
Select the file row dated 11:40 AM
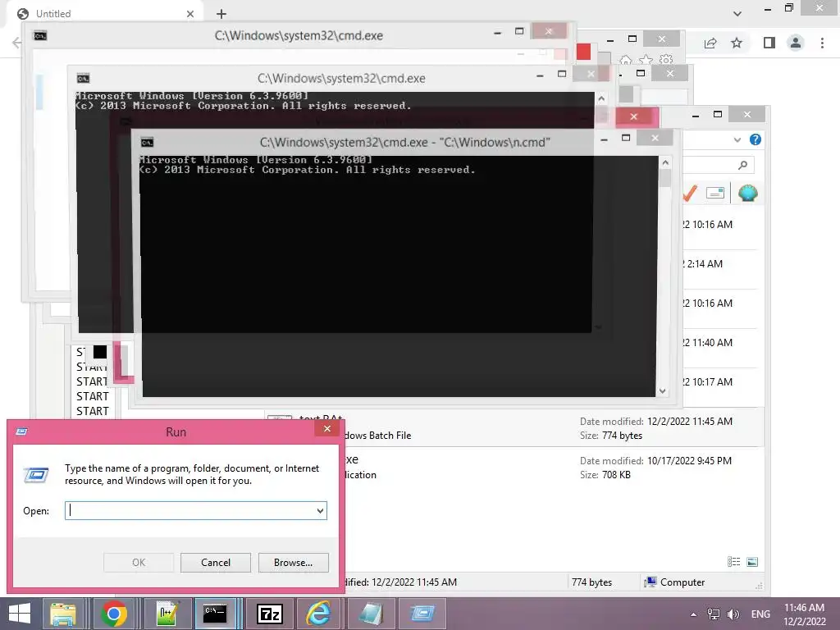(x=720, y=343)
